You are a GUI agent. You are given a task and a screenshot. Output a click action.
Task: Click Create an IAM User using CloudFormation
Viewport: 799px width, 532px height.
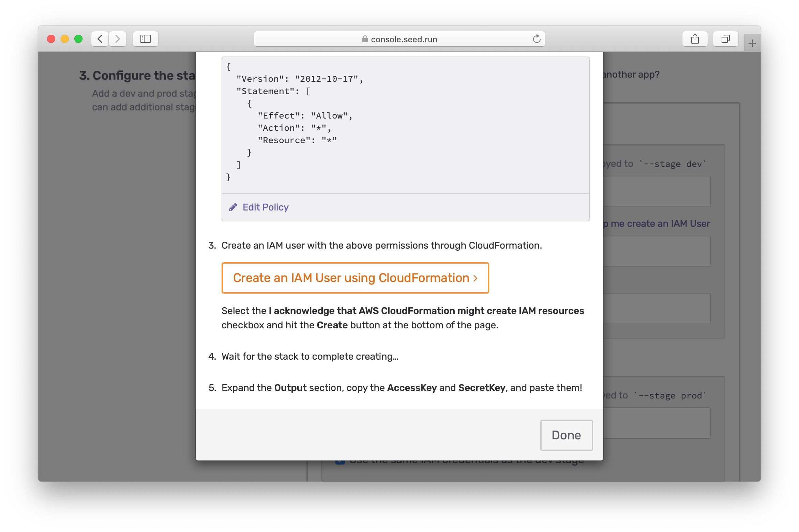355,278
